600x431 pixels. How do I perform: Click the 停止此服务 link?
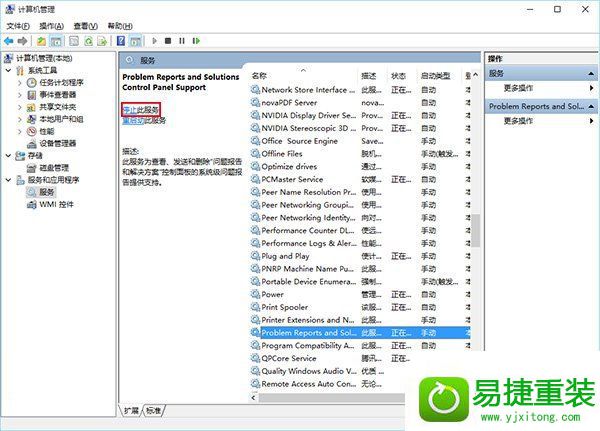click(x=140, y=110)
